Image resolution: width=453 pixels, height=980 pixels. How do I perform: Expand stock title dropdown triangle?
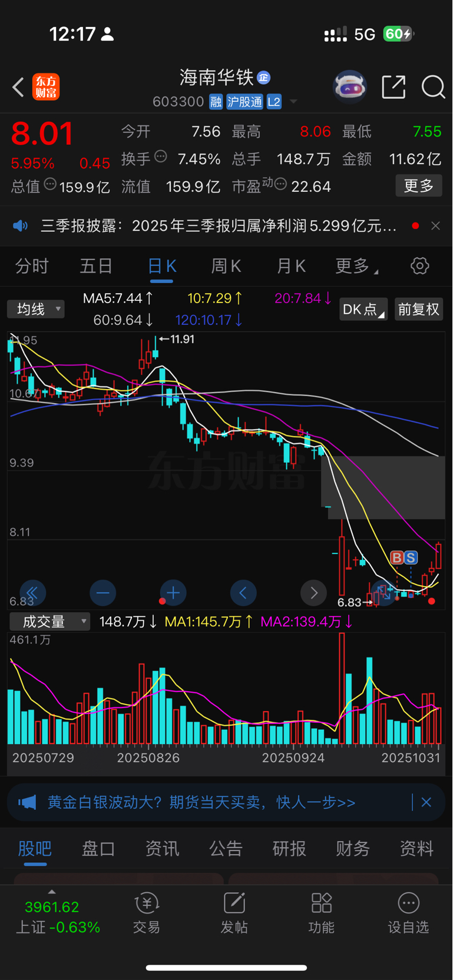(293, 102)
